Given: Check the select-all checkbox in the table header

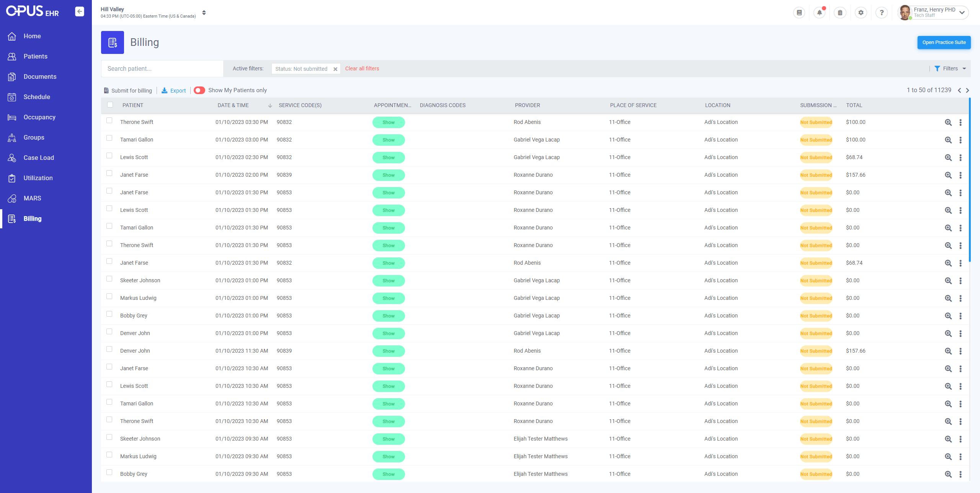Looking at the screenshot, I should [x=110, y=105].
